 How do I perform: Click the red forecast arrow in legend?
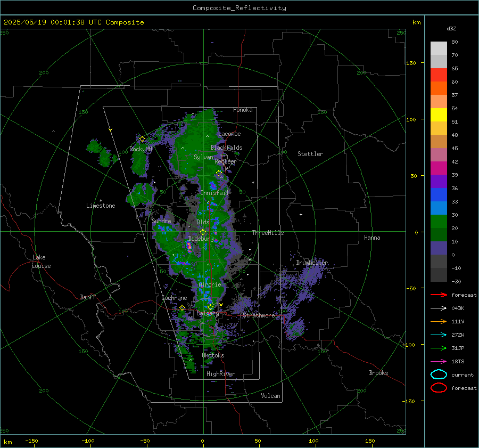tap(439, 295)
